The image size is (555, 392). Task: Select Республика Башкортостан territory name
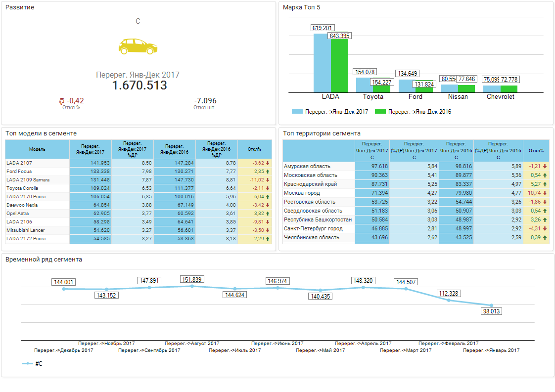click(318, 219)
